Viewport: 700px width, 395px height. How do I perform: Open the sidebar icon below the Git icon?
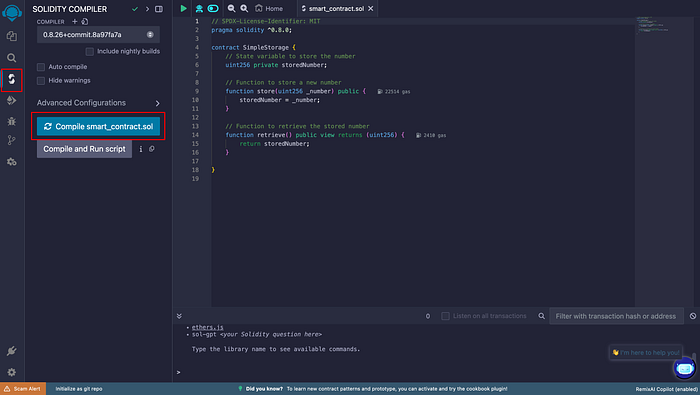(x=12, y=162)
